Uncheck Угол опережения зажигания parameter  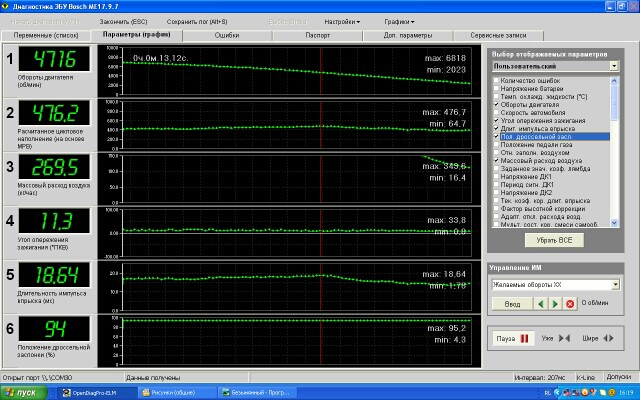tap(496, 120)
